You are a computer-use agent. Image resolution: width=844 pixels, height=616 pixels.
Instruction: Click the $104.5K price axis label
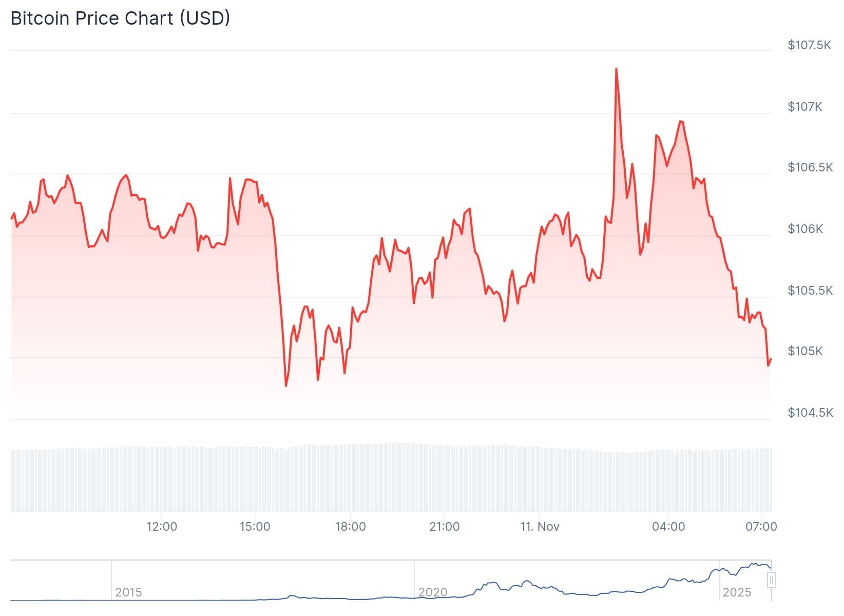pos(810,413)
